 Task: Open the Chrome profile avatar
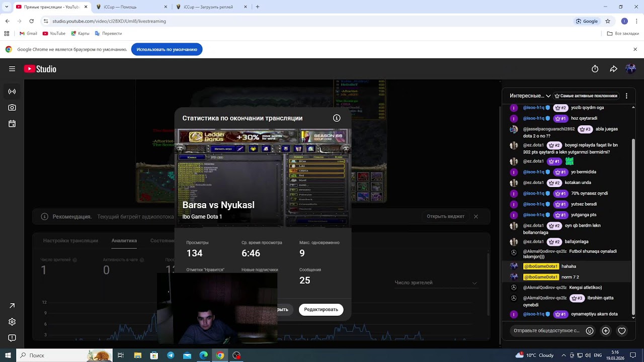[x=624, y=21]
